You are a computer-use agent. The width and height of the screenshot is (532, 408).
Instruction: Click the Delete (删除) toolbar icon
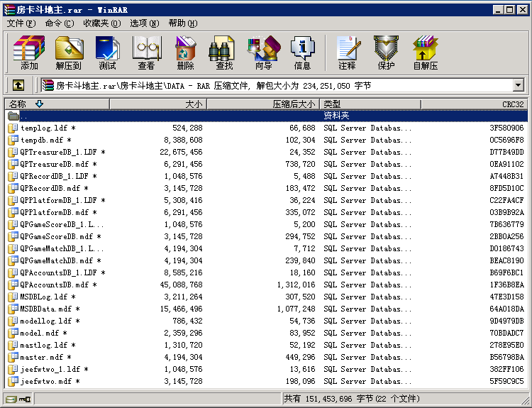[x=186, y=53]
